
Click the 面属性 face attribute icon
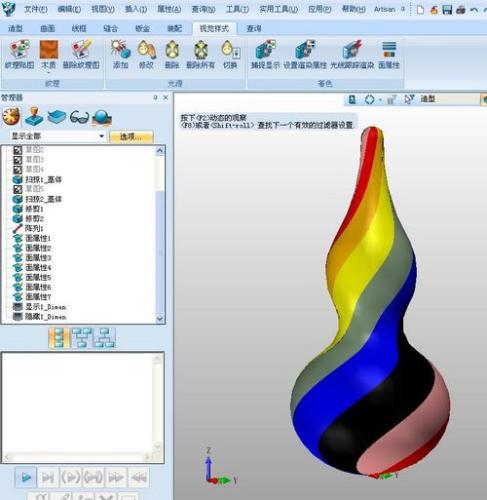click(389, 50)
